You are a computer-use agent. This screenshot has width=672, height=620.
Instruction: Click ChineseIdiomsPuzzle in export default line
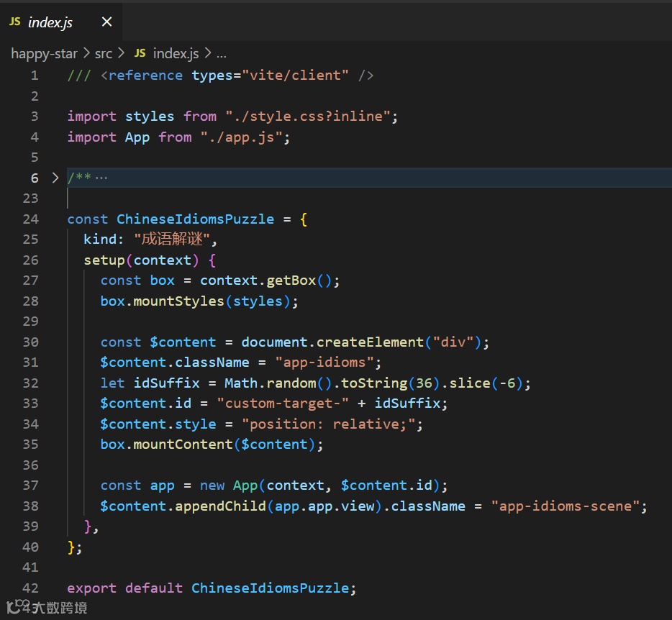coord(270,588)
